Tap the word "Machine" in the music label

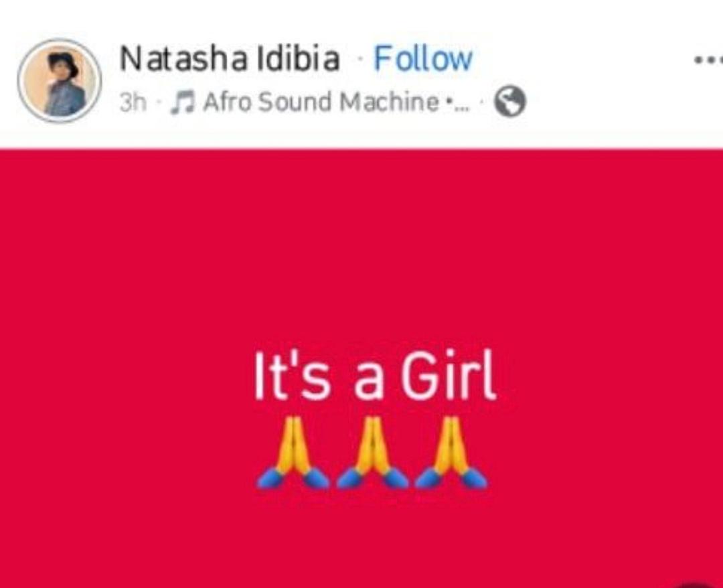click(x=389, y=102)
